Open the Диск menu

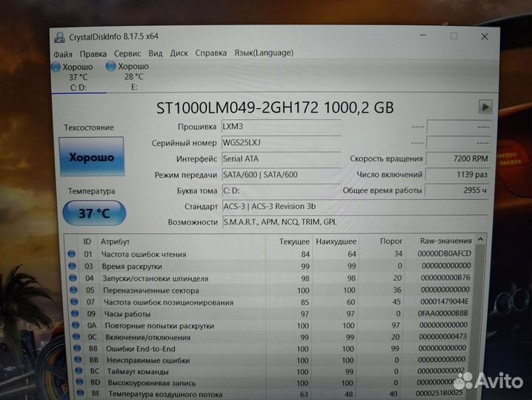coord(179,53)
